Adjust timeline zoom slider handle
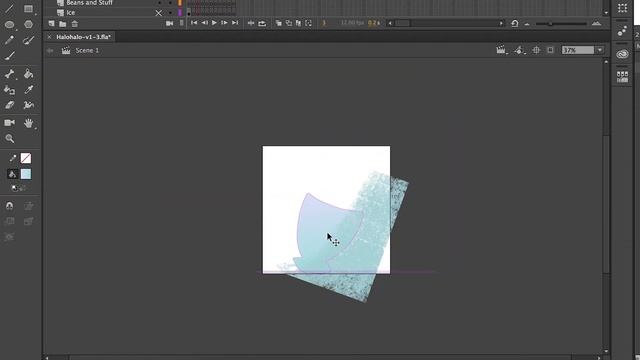This screenshot has height=360, width=640. [x=550, y=24]
